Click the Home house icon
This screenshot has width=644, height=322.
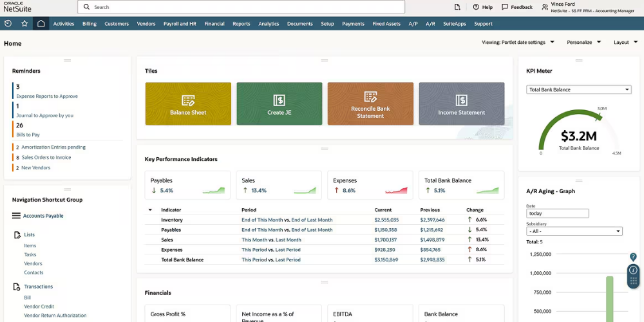(41, 24)
